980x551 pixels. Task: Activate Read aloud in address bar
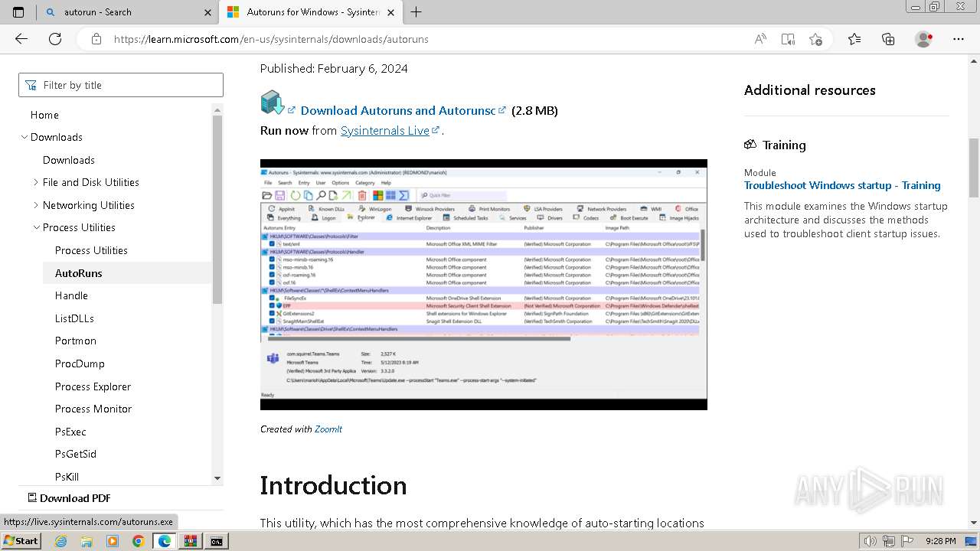tap(760, 39)
